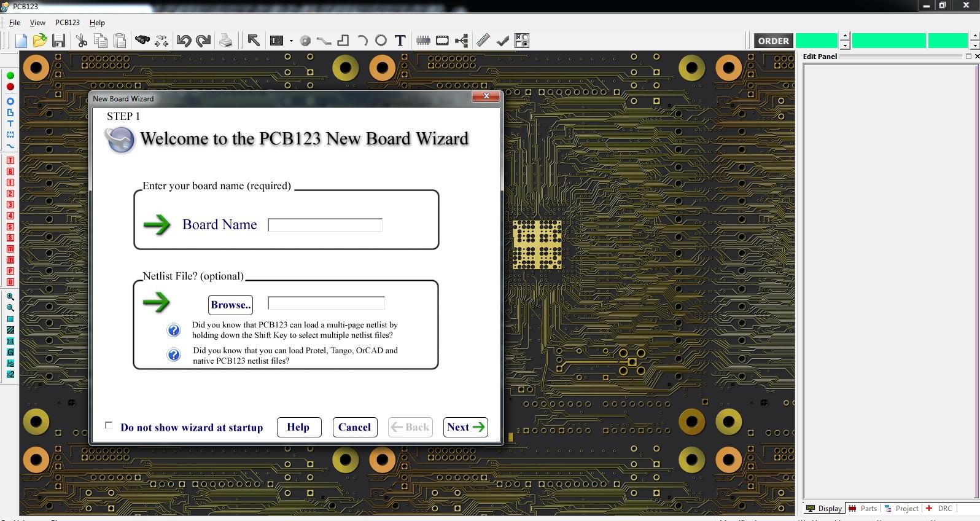Image resolution: width=980 pixels, height=521 pixels.
Task: Switch to the Display tab
Action: [x=824, y=508]
